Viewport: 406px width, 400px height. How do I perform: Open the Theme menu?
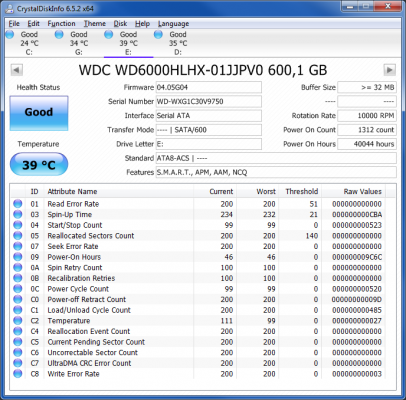pos(95,24)
